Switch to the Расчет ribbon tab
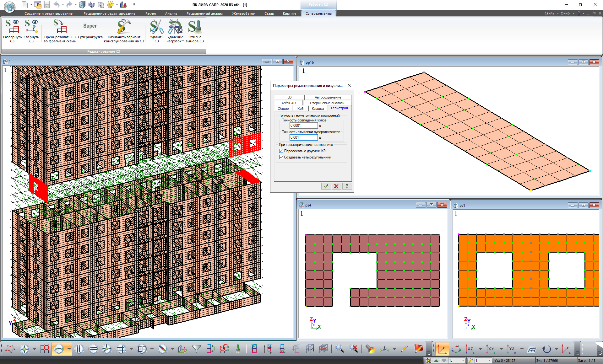The image size is (603, 364). (x=151, y=13)
